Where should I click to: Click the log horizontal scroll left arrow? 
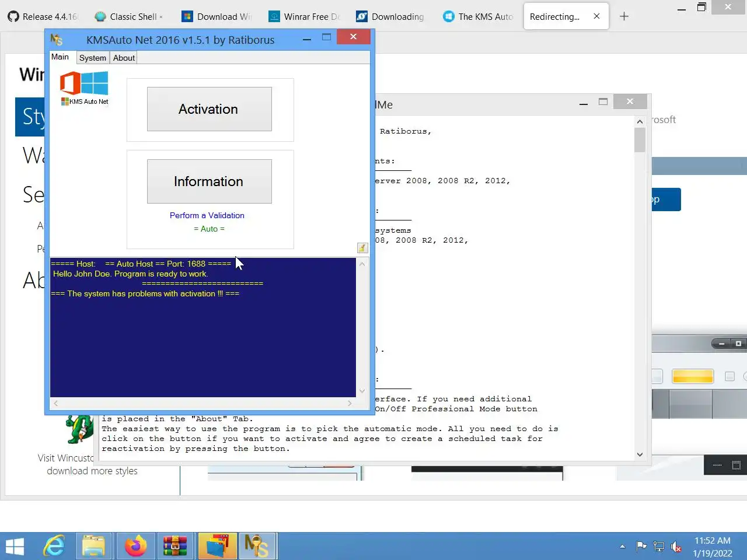(x=56, y=403)
